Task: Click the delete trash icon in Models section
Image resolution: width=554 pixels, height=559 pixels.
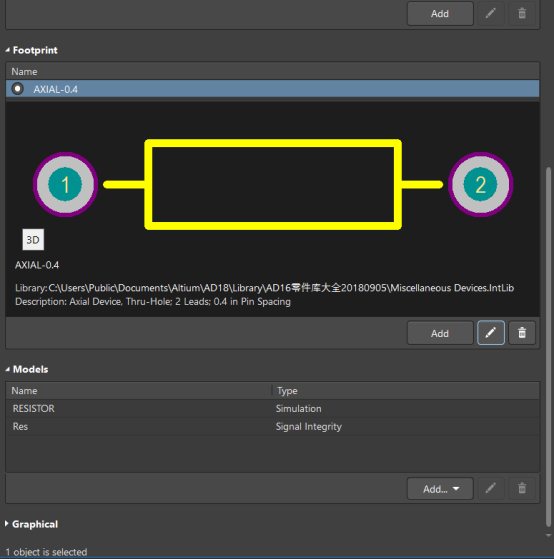Action: 522,488
